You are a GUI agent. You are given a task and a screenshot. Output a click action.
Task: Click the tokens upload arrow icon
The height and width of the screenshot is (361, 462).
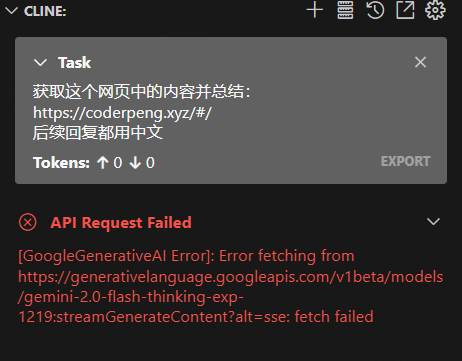coord(103,163)
